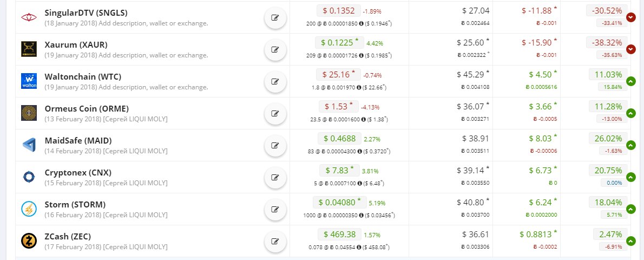The width and height of the screenshot is (644, 260).
Task: Open Xaurum (XAUR) coin name link
Action: [76, 45]
